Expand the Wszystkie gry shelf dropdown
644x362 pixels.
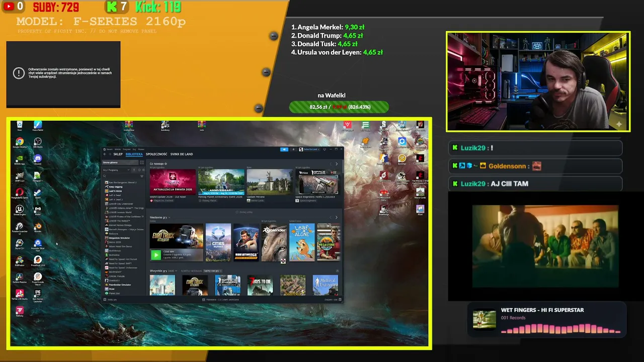[x=176, y=271]
